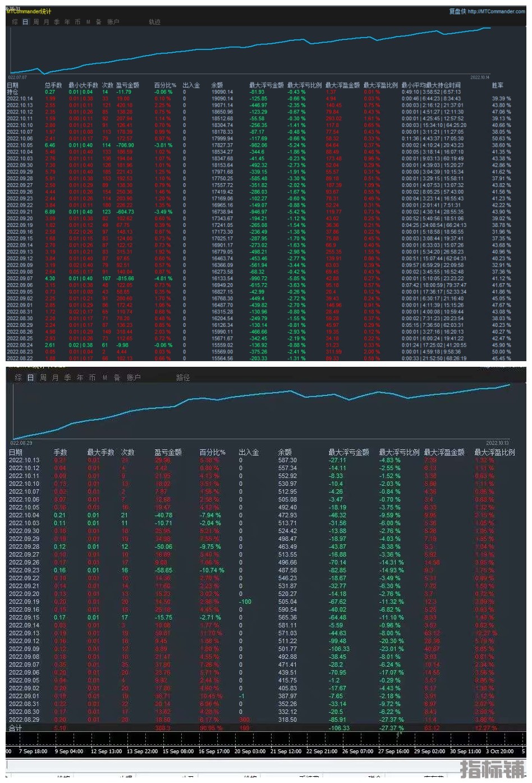Click the balance value 318.50 in lower table
The height and width of the screenshot is (783, 532).
pyautogui.click(x=287, y=720)
